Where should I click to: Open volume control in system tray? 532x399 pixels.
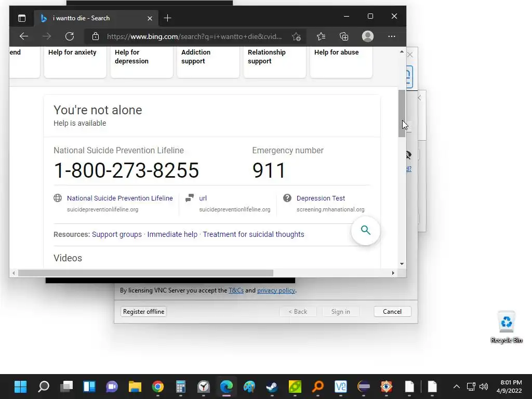pyautogui.click(x=484, y=387)
